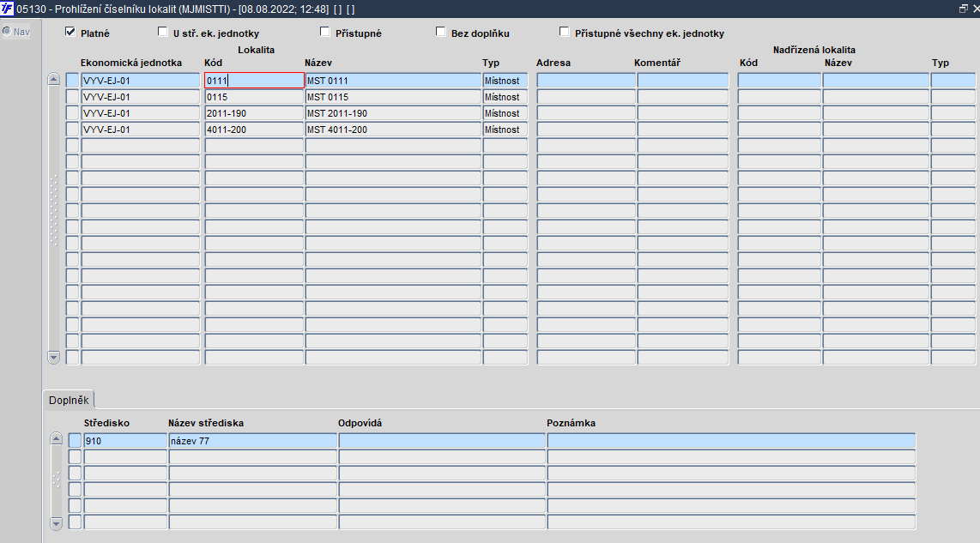The height and width of the screenshot is (543, 980).
Task: Click the down arrow of Doplněk list scrollbar
Action: click(57, 523)
